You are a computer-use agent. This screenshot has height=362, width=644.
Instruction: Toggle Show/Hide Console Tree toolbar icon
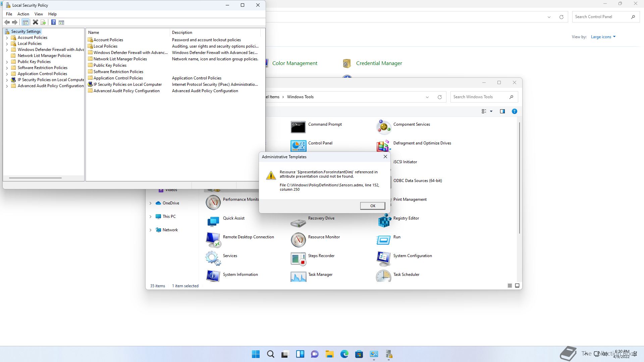point(25,22)
